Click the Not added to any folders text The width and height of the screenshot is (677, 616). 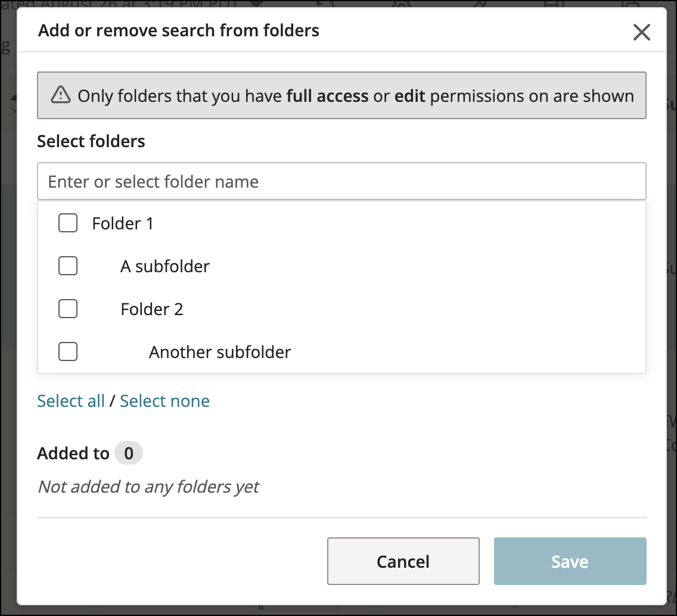coord(148,487)
